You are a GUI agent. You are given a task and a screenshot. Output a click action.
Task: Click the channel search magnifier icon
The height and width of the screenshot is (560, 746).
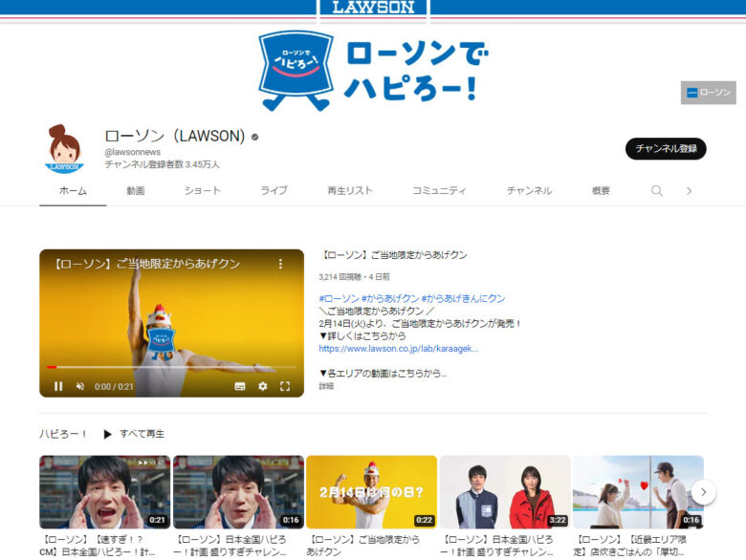pos(657,191)
